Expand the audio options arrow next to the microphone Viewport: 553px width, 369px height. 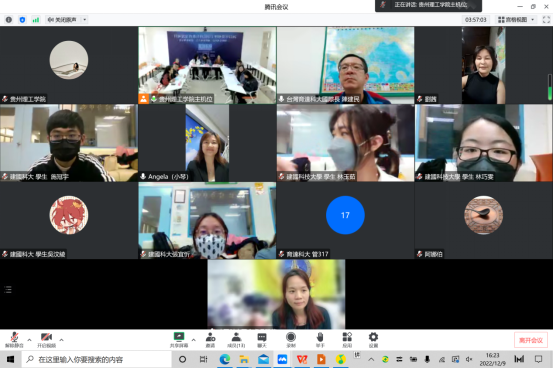[29, 340]
